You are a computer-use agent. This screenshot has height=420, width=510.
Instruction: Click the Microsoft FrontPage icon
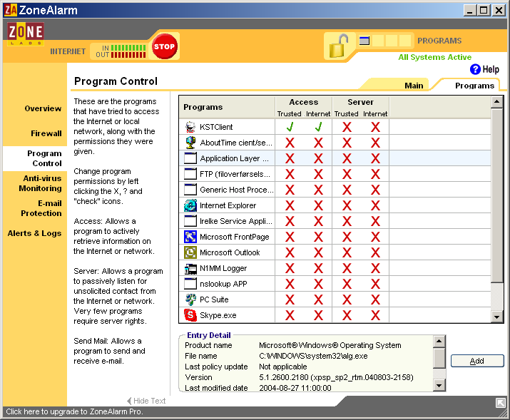click(x=190, y=237)
